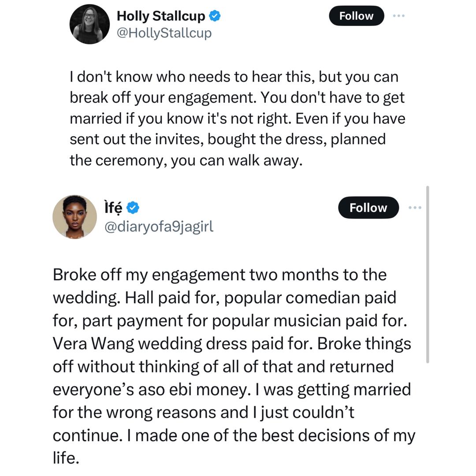Click Holly Stallcup's blue verified badge
476x476 pixels.
pyautogui.click(x=215, y=16)
